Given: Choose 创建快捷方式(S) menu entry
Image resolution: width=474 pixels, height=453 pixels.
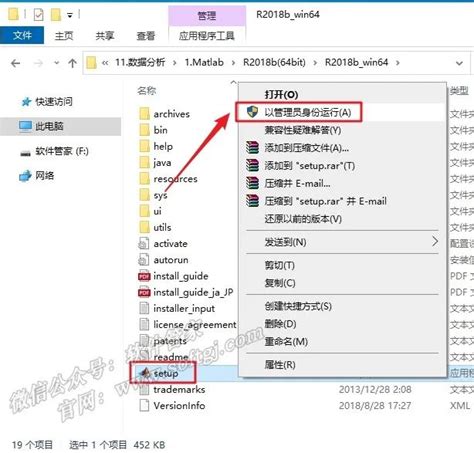Looking at the screenshot, I should (x=342, y=306).
